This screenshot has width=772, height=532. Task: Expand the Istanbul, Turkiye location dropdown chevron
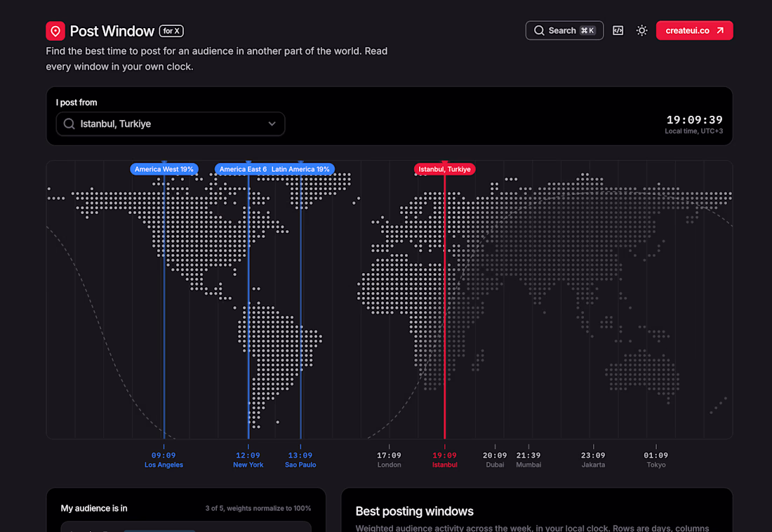(272, 124)
